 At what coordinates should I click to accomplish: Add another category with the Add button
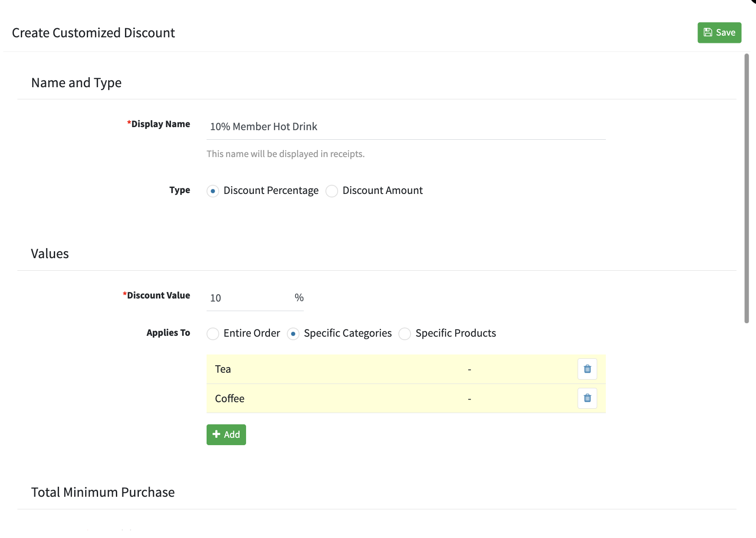[226, 435]
